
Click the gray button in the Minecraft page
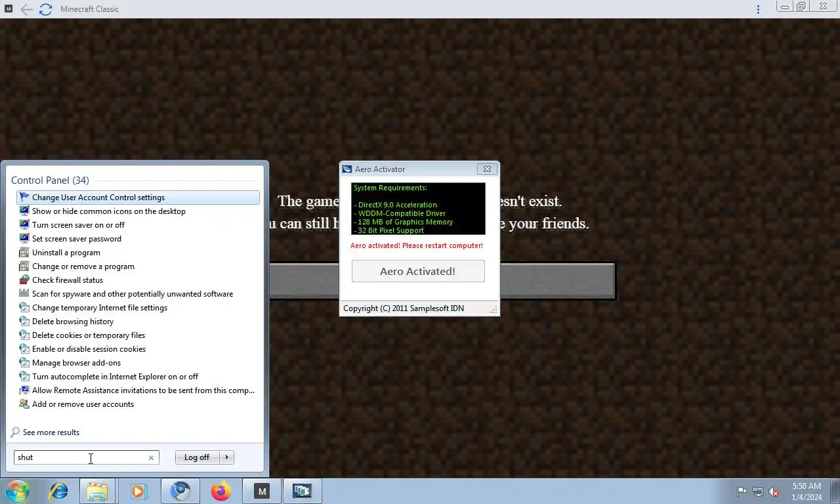click(556, 282)
